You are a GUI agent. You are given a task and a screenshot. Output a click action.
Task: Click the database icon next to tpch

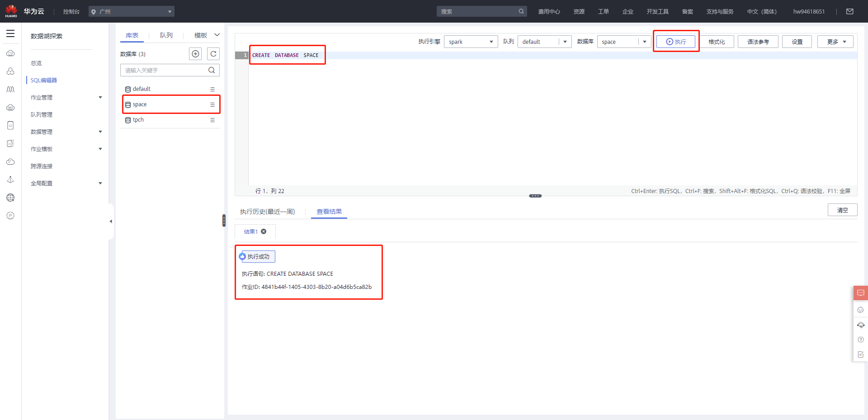128,120
